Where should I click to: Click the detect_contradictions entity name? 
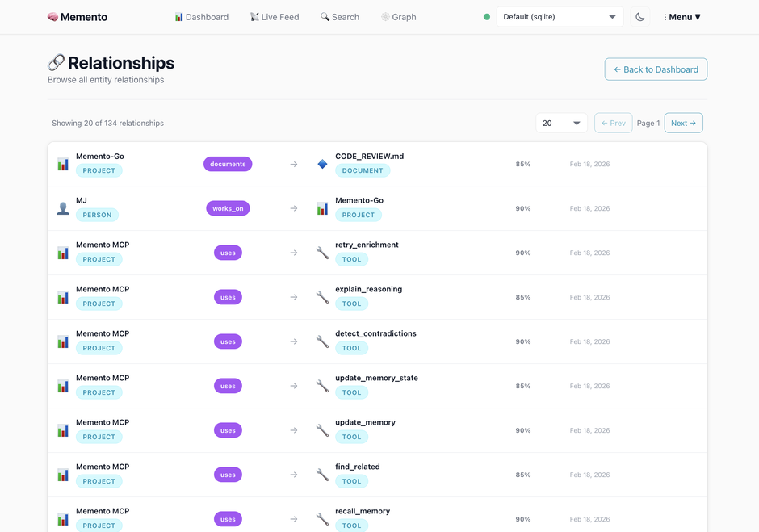(x=375, y=333)
